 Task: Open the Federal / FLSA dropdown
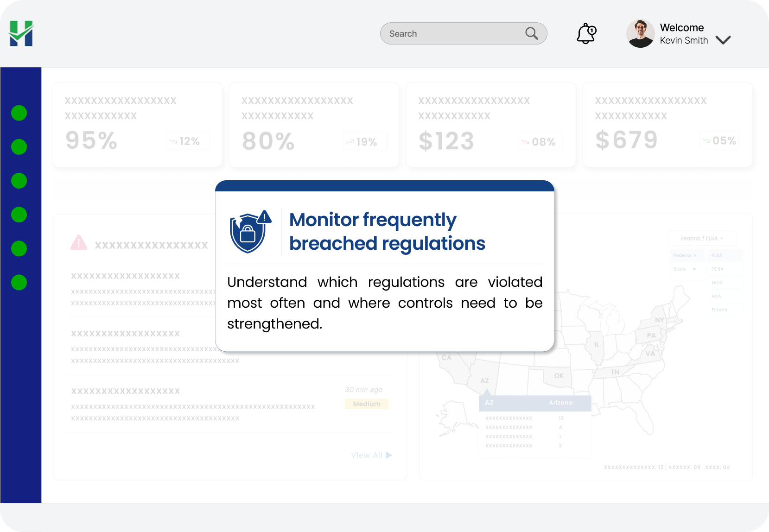tap(702, 238)
